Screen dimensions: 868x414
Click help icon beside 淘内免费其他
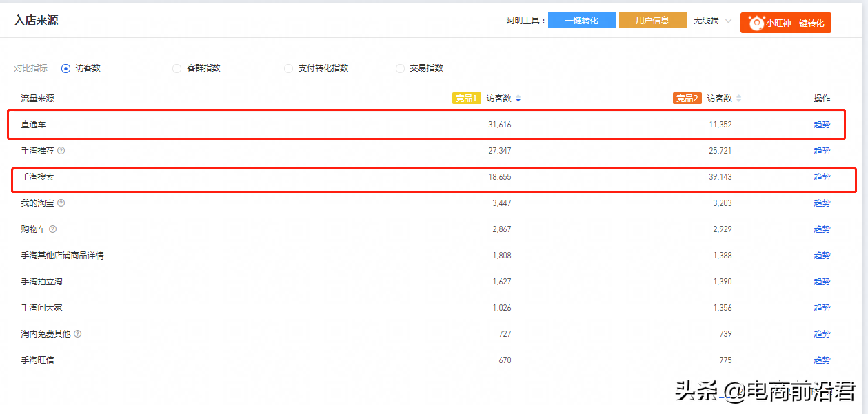coord(78,334)
